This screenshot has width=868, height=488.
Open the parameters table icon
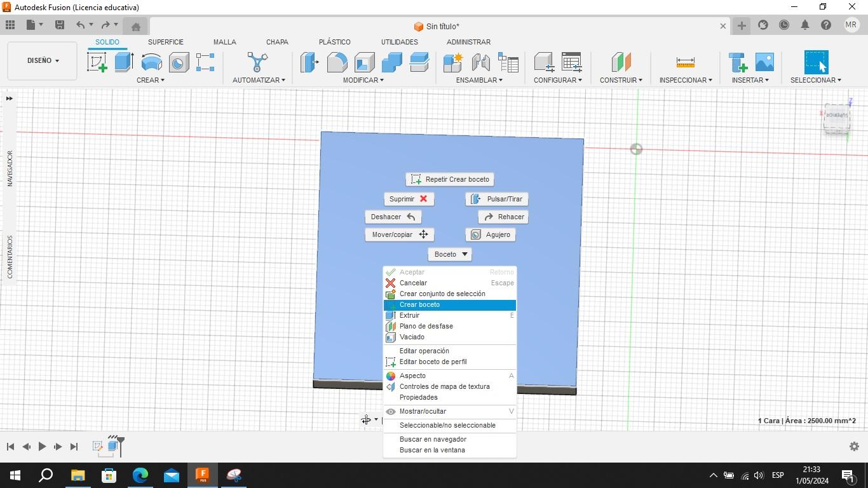pos(572,62)
